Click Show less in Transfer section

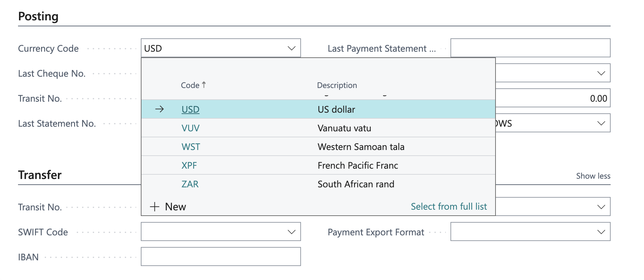593,176
